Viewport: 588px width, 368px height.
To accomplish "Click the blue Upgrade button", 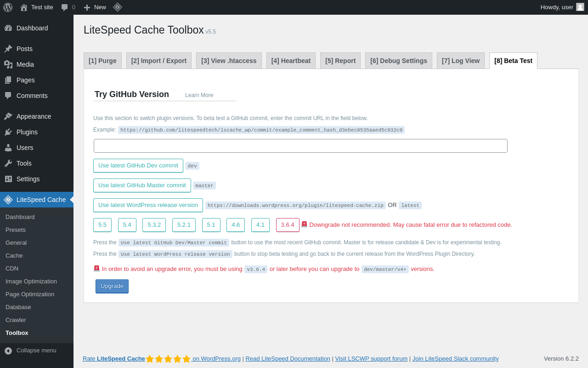I will tap(112, 286).
